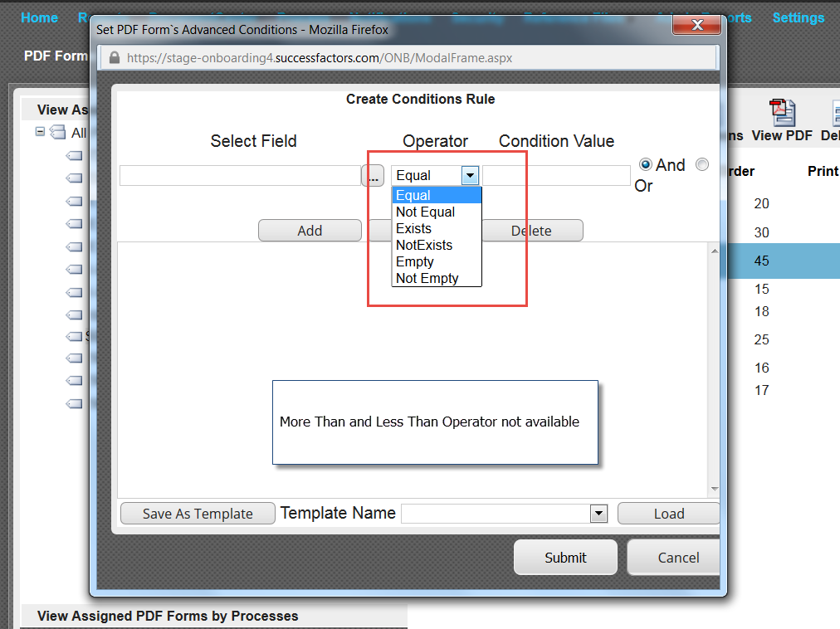Click the scroll up arrow in rules list
This screenshot has height=629, width=840.
[715, 251]
